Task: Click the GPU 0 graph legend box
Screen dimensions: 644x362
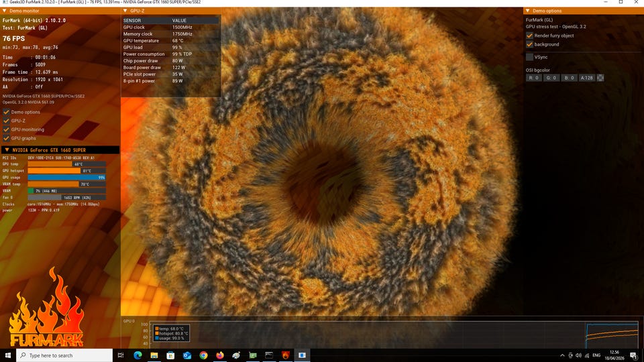Action: click(x=171, y=333)
